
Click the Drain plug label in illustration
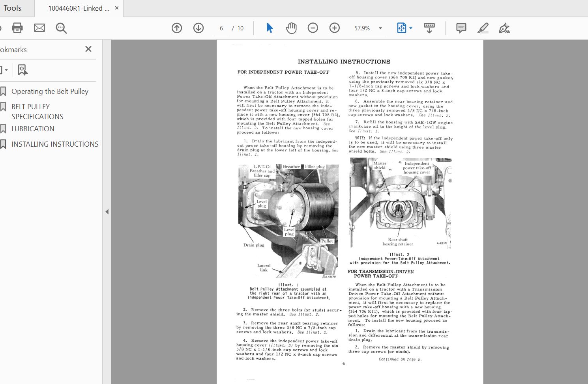tap(254, 245)
